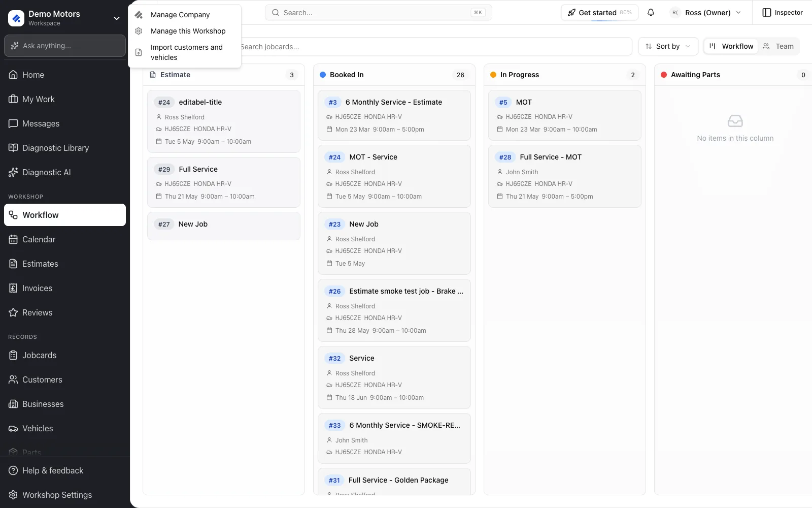Click the Reviews star icon
The width and height of the screenshot is (812, 508).
pyautogui.click(x=13, y=312)
